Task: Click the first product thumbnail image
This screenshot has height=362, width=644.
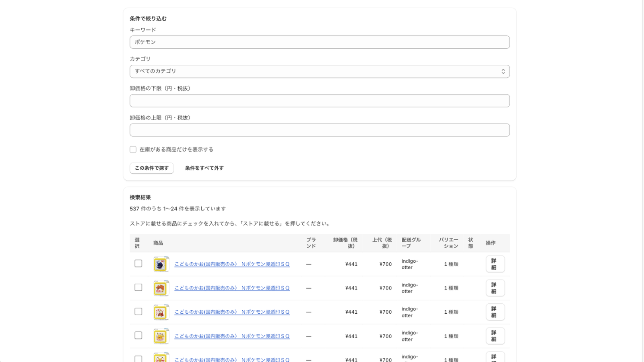Action: [x=161, y=264]
